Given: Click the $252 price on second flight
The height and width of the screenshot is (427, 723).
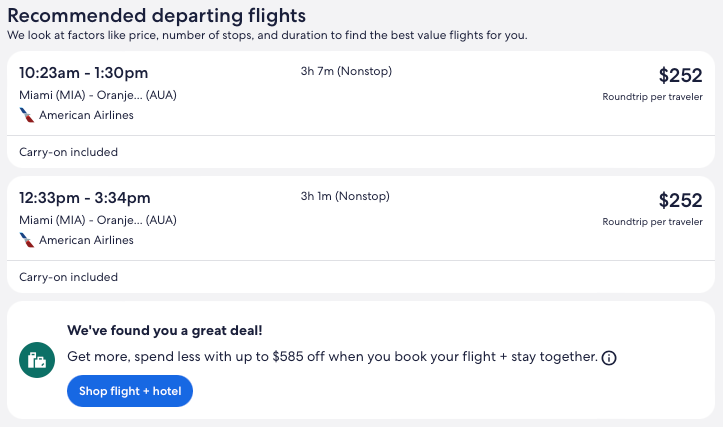Looking at the screenshot, I should pos(680,200).
